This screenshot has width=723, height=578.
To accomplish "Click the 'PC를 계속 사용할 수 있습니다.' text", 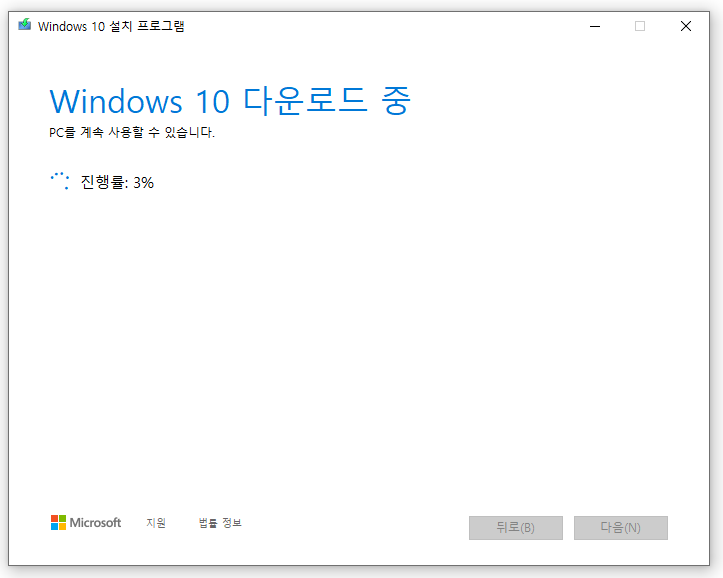I will (132, 133).
